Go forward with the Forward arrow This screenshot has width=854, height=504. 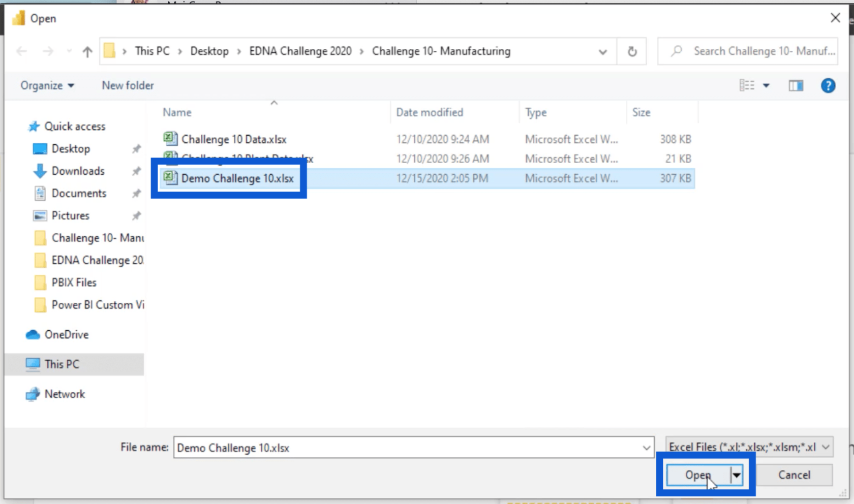48,51
